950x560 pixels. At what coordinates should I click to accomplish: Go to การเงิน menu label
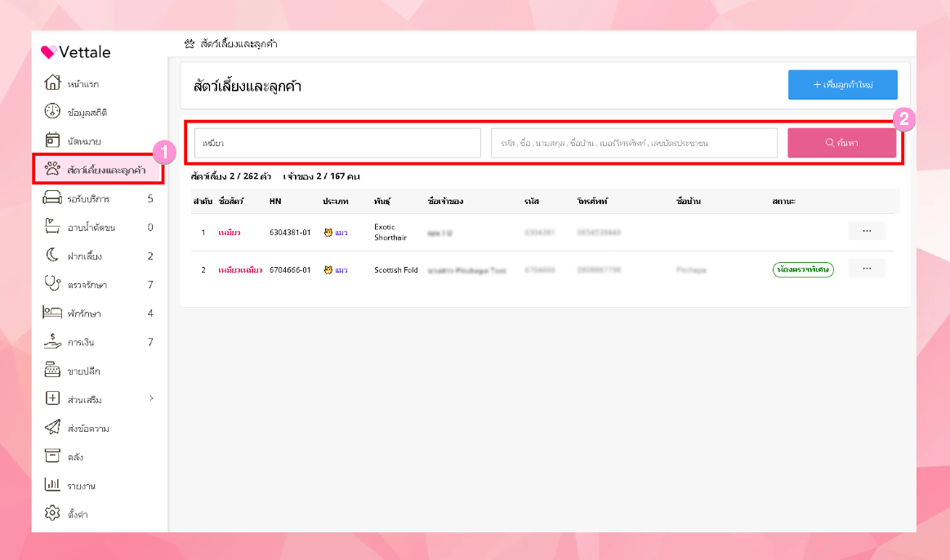point(81,343)
